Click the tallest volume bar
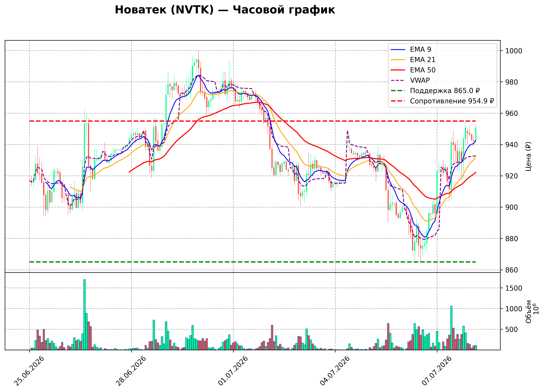The width and height of the screenshot is (545, 392). (84, 315)
